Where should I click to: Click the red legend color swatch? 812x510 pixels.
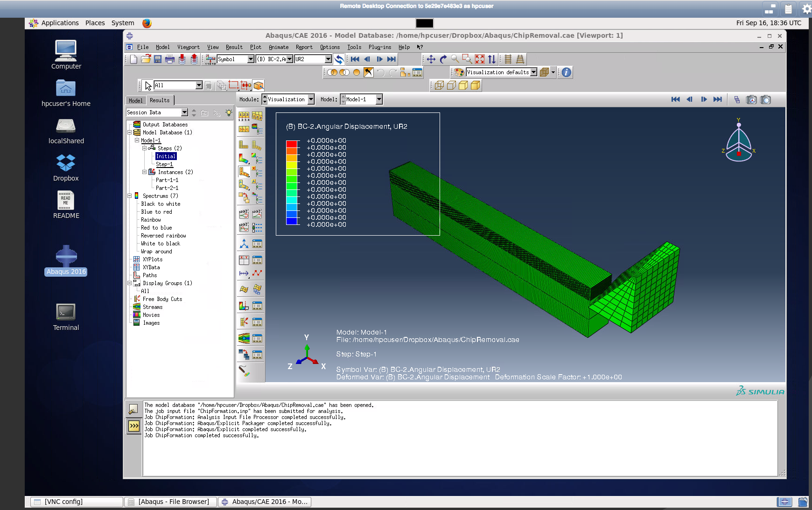[x=292, y=144]
